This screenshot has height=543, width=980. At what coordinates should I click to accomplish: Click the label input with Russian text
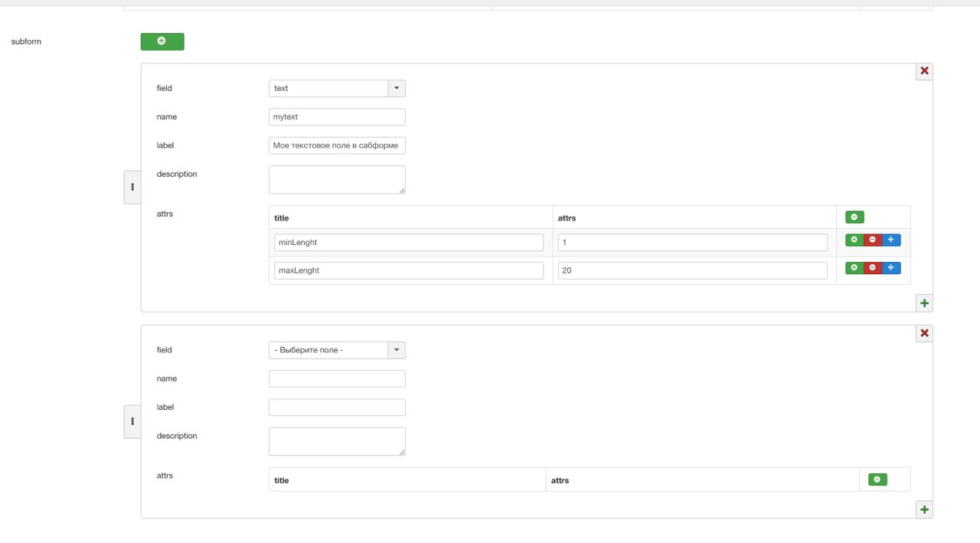337,146
